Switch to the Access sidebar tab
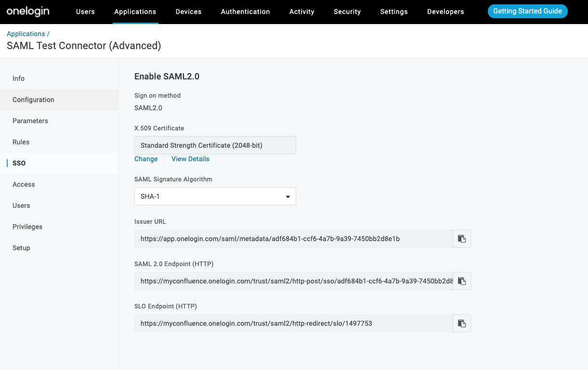 59,184
